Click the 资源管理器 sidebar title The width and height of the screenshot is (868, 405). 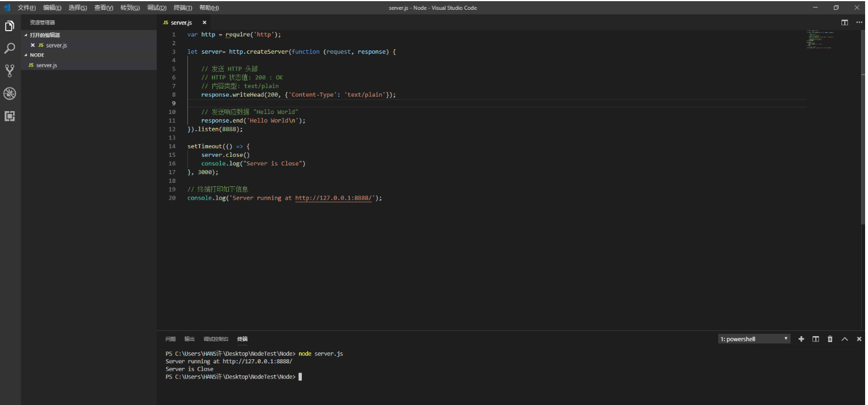tap(42, 23)
